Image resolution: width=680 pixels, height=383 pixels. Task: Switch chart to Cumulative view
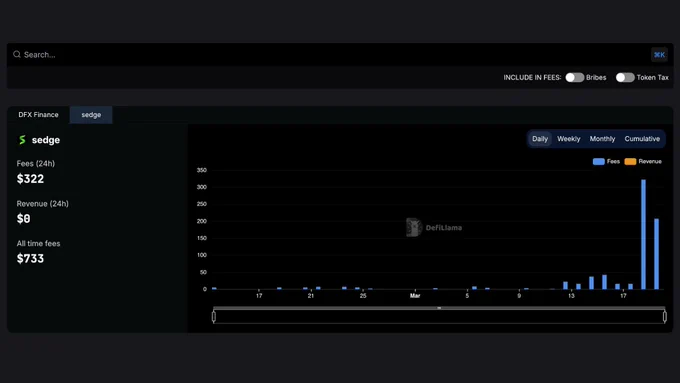(642, 139)
